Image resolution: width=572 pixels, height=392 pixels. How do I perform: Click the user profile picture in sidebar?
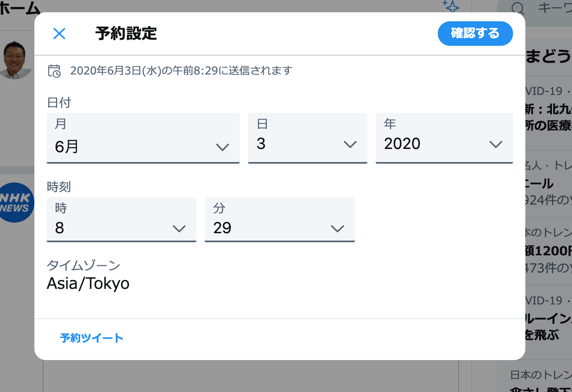(15, 57)
